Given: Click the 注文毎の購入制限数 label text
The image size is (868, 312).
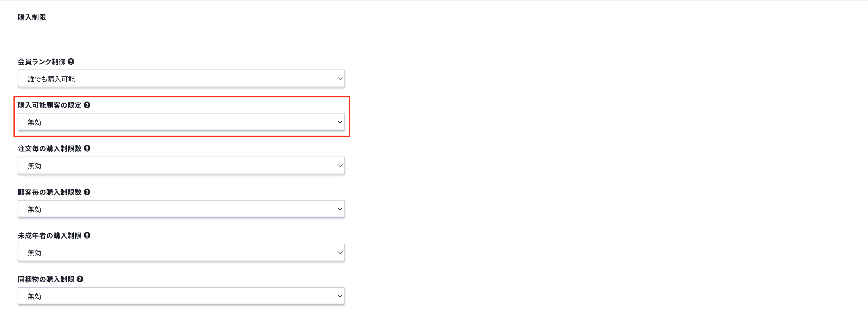Looking at the screenshot, I should click(x=50, y=149).
